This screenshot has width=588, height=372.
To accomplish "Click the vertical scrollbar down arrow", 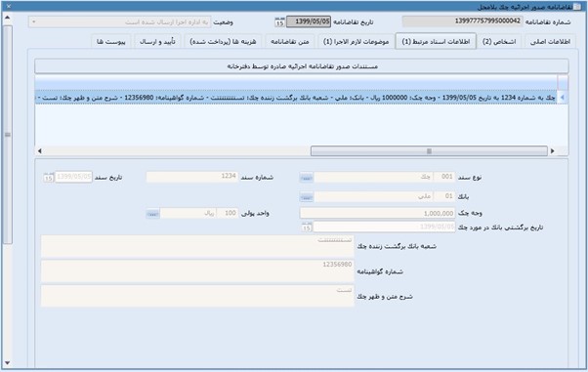I will (7, 363).
